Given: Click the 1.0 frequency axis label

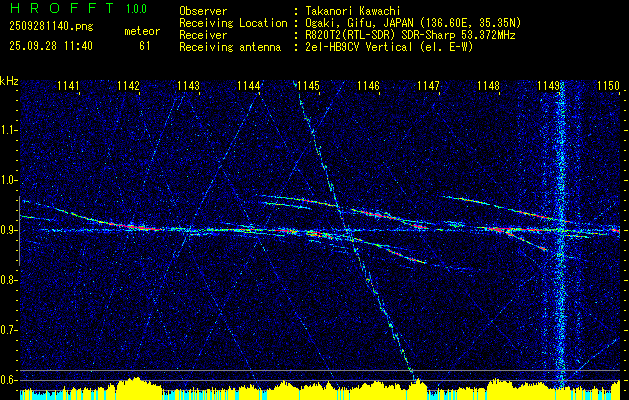Looking at the screenshot, I should point(8,180).
